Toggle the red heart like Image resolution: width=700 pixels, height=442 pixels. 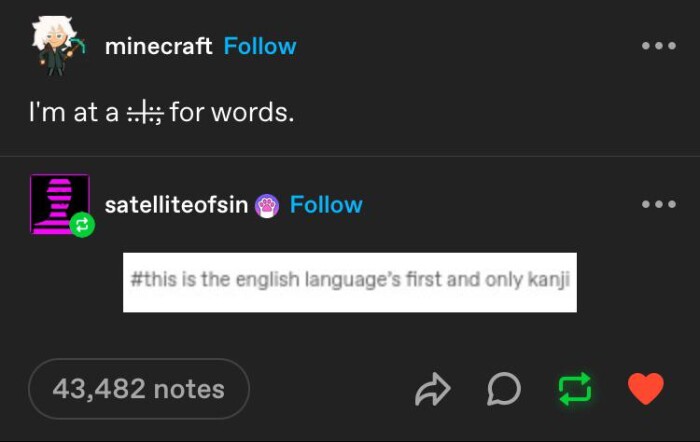[x=645, y=388]
